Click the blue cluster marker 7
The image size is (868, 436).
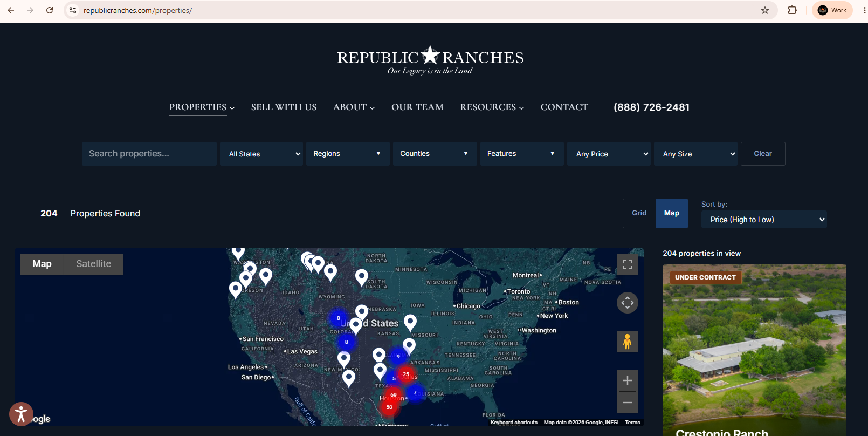415,393
